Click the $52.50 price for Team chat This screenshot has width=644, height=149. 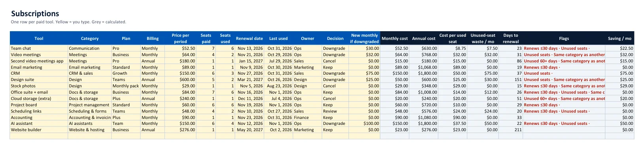pyautogui.click(x=180, y=48)
